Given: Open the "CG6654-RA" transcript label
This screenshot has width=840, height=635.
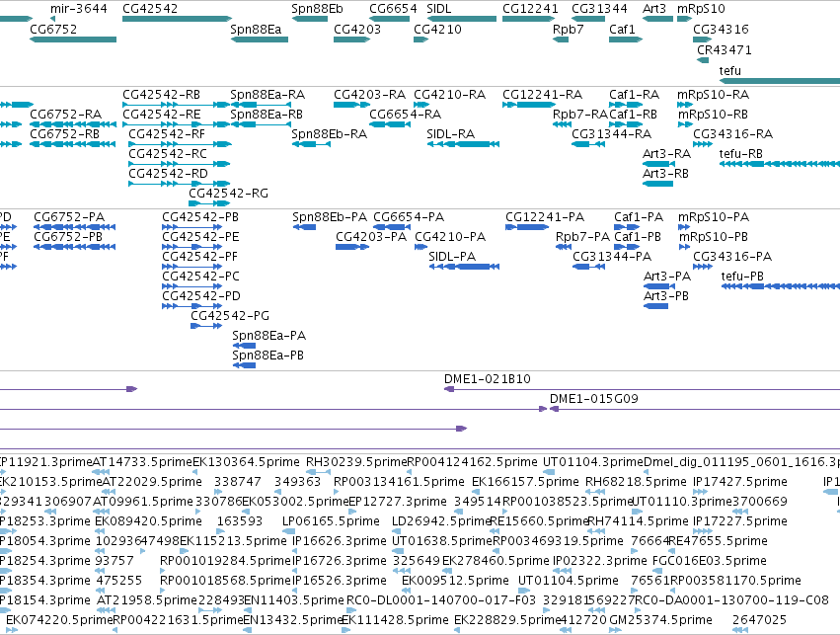Looking at the screenshot, I should click(405, 115).
